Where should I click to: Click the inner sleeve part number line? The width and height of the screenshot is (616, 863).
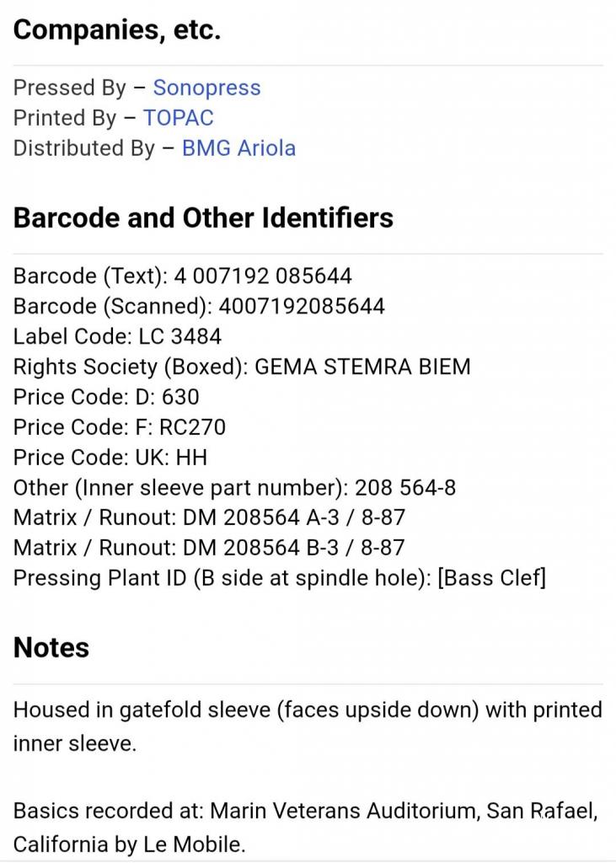pyautogui.click(x=234, y=488)
